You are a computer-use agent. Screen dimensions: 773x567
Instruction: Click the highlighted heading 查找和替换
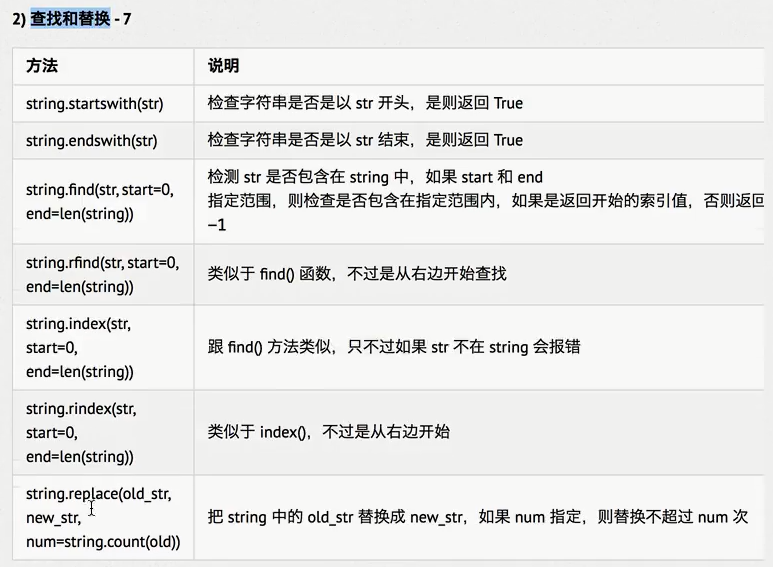pos(70,19)
